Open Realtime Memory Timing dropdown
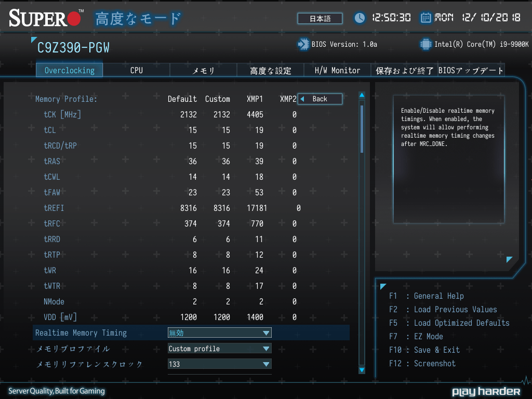The height and width of the screenshot is (399, 532). click(x=220, y=333)
